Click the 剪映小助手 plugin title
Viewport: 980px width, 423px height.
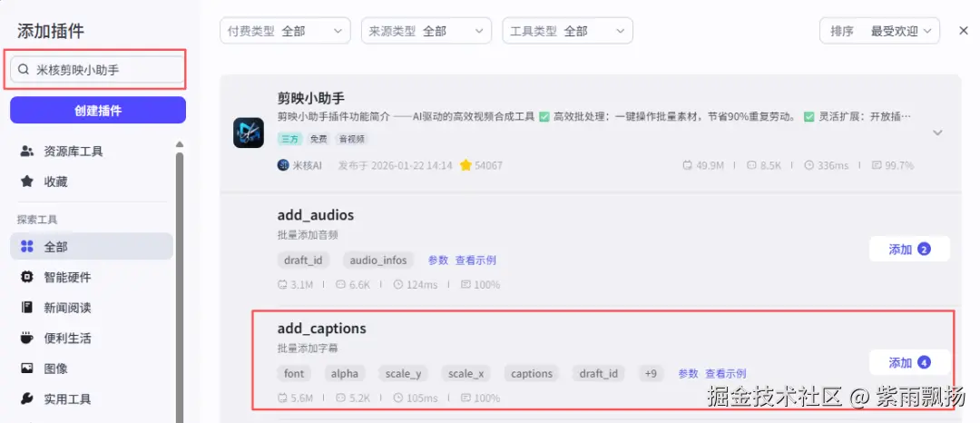pyautogui.click(x=311, y=98)
